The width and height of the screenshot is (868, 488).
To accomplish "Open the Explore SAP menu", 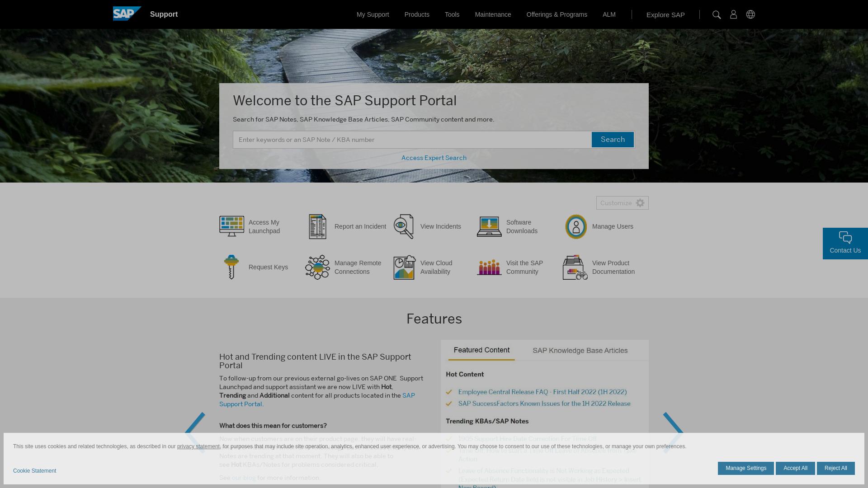I will coord(665,15).
